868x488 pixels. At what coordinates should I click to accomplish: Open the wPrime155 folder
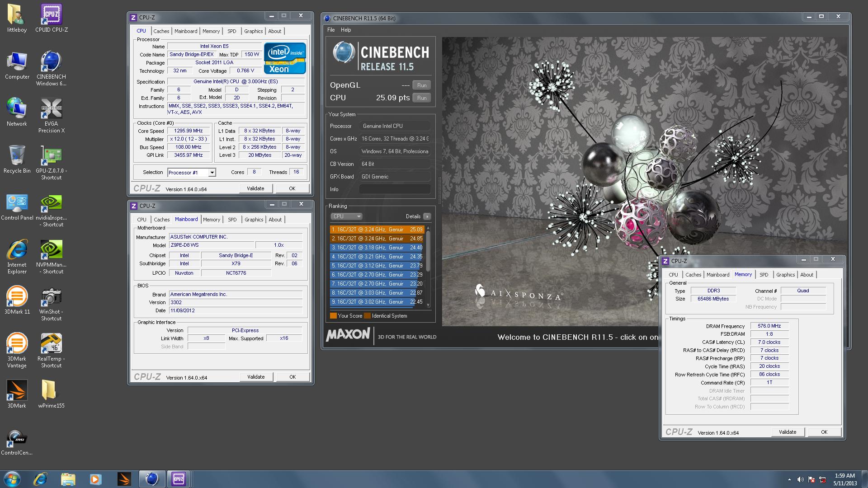coord(51,394)
